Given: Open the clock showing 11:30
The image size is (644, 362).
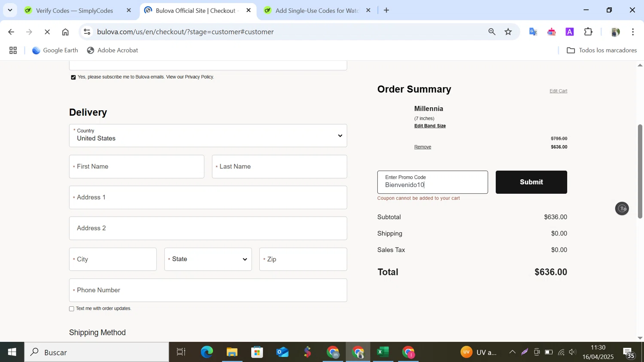Looking at the screenshot, I should coord(598,353).
